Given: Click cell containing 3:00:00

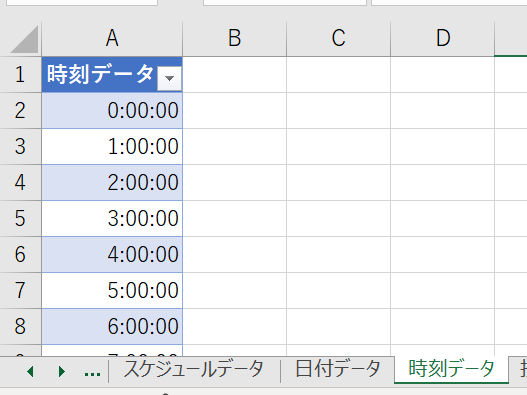Looking at the screenshot, I should click(x=112, y=219).
